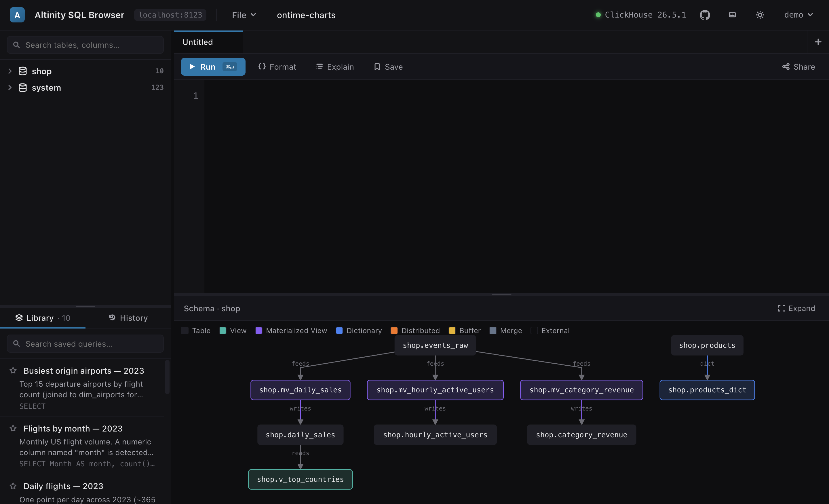Select the shop.products_dict node
This screenshot has height=504, width=829.
click(707, 390)
